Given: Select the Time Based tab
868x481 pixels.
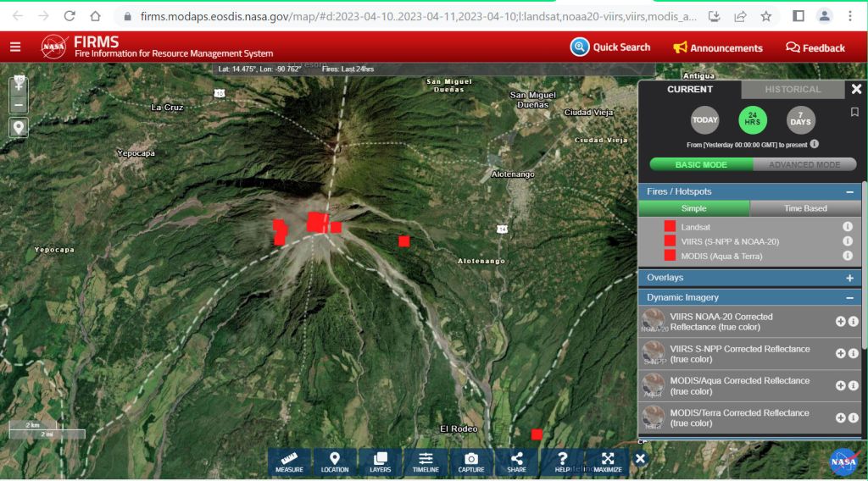Looking at the screenshot, I should click(805, 208).
